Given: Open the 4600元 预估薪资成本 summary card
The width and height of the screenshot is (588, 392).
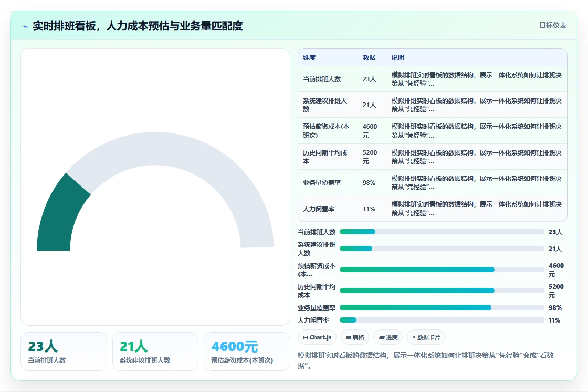Looking at the screenshot, I should pyautogui.click(x=247, y=352).
